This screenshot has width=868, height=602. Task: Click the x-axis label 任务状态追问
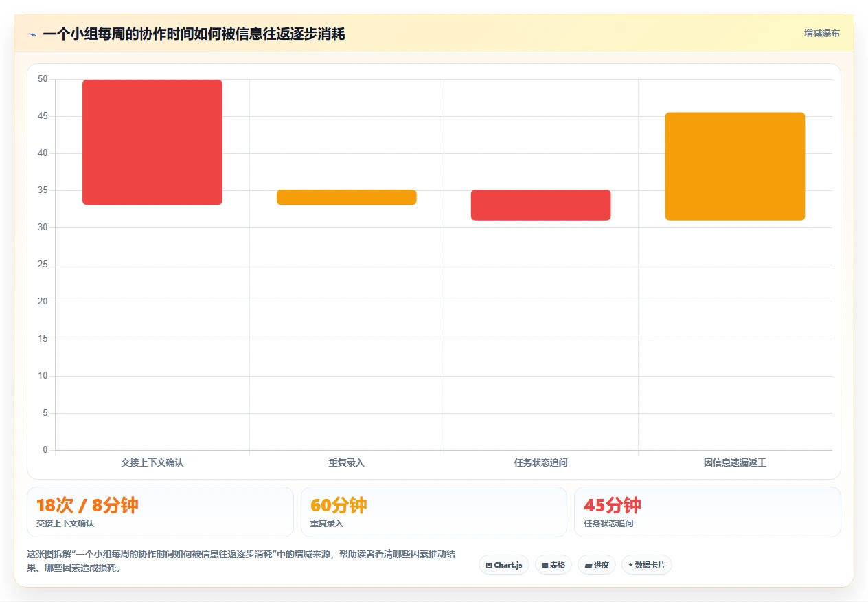tap(541, 463)
